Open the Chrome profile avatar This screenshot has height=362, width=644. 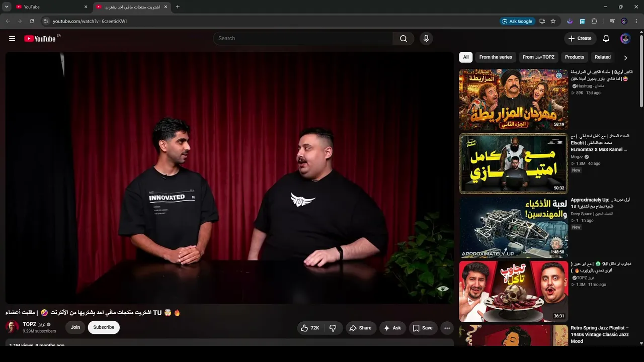click(x=624, y=21)
